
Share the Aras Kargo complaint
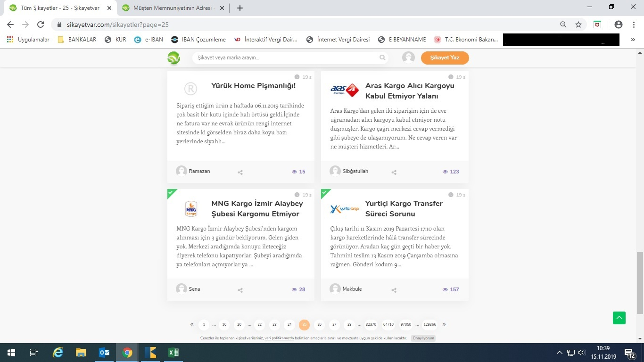click(x=394, y=172)
